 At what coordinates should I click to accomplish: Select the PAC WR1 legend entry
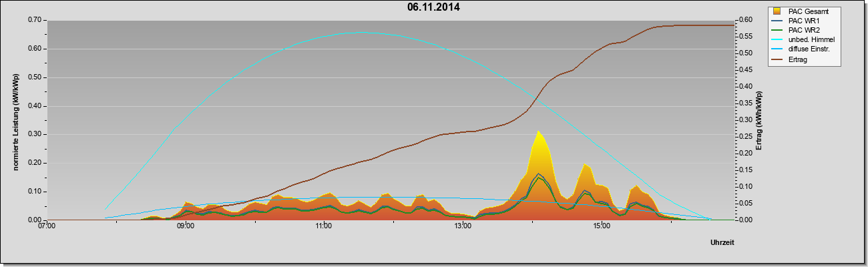[805, 21]
